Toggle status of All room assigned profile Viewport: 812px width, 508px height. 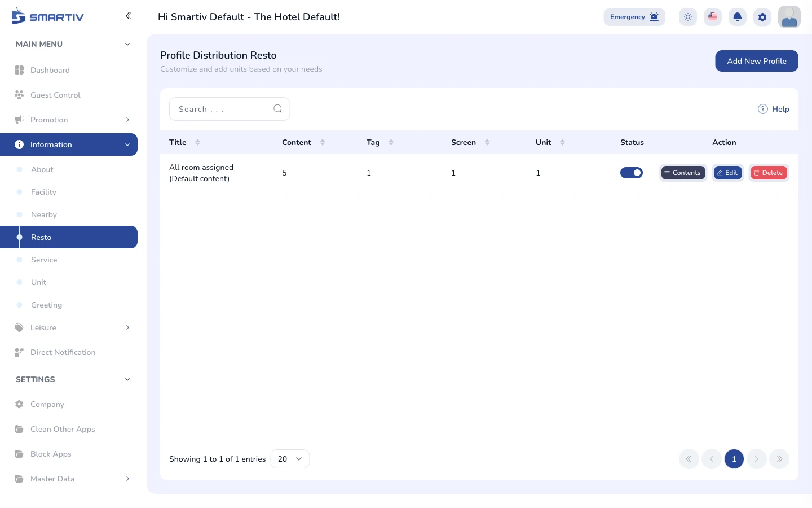(x=632, y=173)
